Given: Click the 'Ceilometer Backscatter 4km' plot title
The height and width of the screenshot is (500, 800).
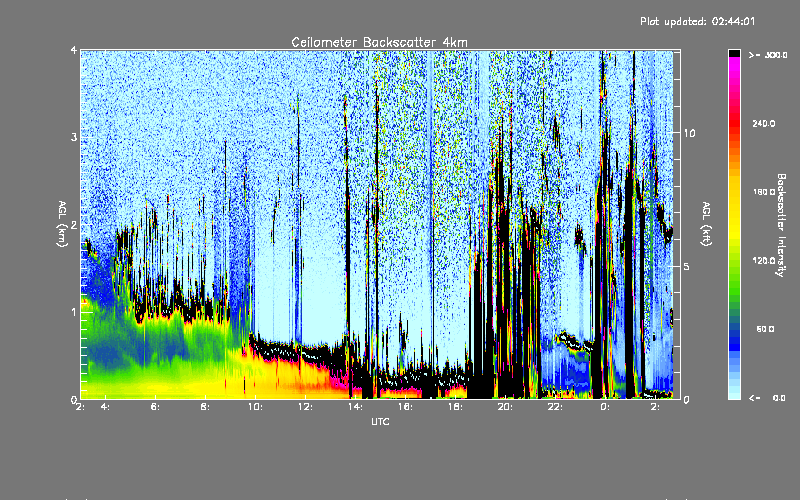Looking at the screenshot, I should point(379,42).
